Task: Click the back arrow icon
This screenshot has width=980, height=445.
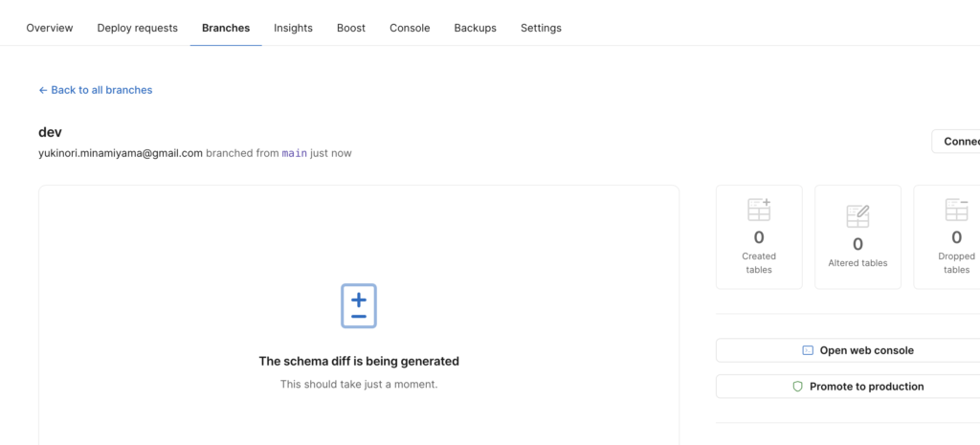Action: 43,90
